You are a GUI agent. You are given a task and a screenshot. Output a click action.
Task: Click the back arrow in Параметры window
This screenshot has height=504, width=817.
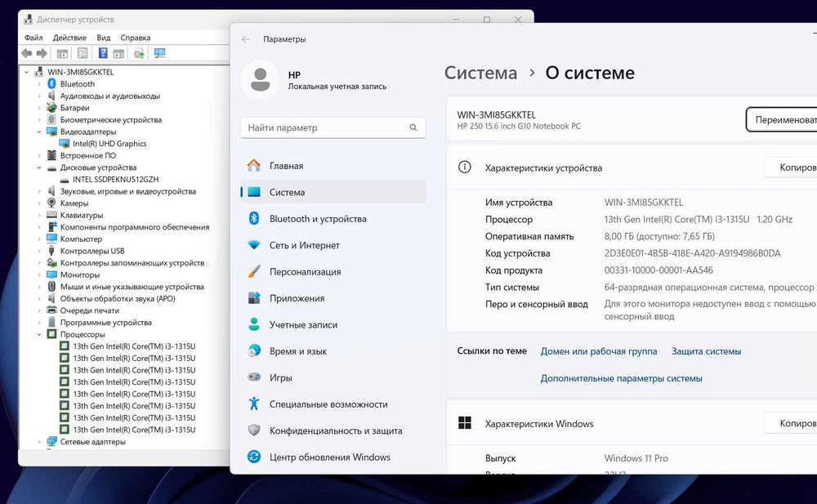(x=246, y=39)
